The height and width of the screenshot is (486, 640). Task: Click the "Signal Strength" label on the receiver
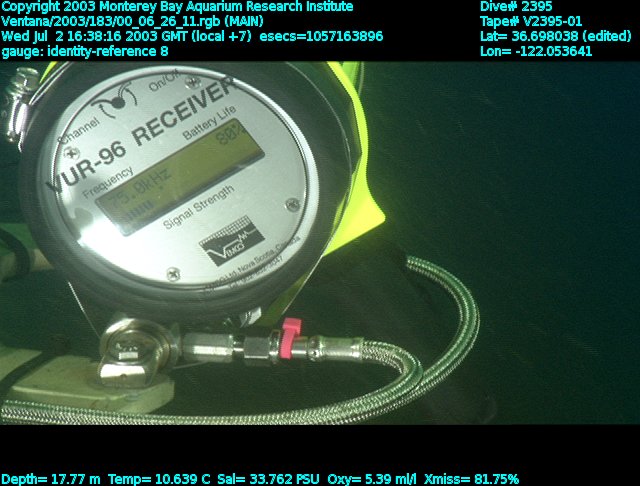(x=199, y=206)
